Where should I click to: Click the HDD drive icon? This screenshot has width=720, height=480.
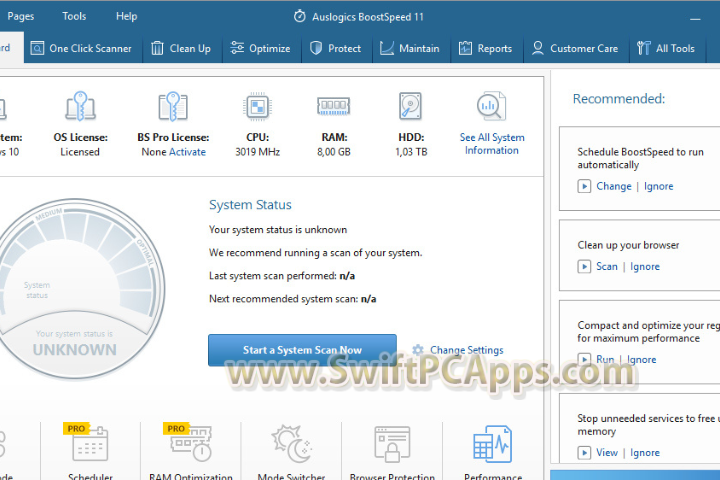point(411,106)
